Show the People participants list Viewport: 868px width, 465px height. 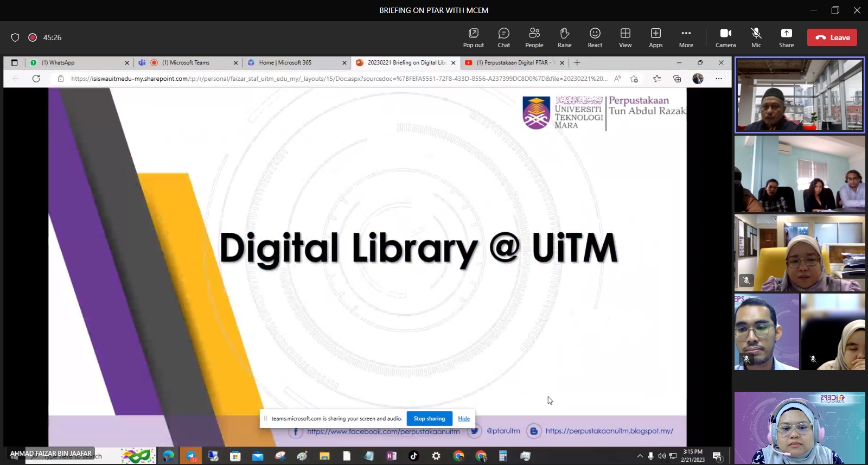click(x=534, y=37)
